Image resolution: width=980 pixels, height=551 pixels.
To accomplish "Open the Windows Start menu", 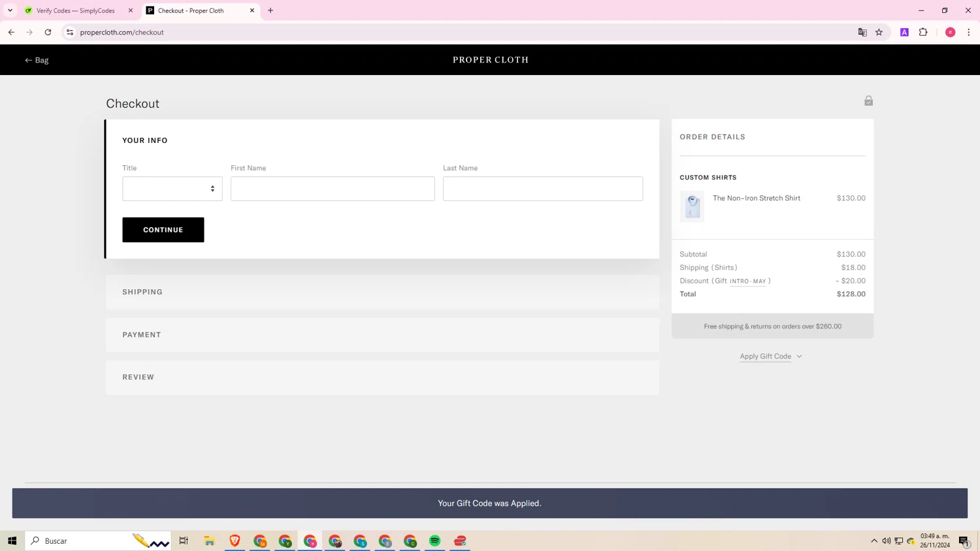I will coord(12,541).
